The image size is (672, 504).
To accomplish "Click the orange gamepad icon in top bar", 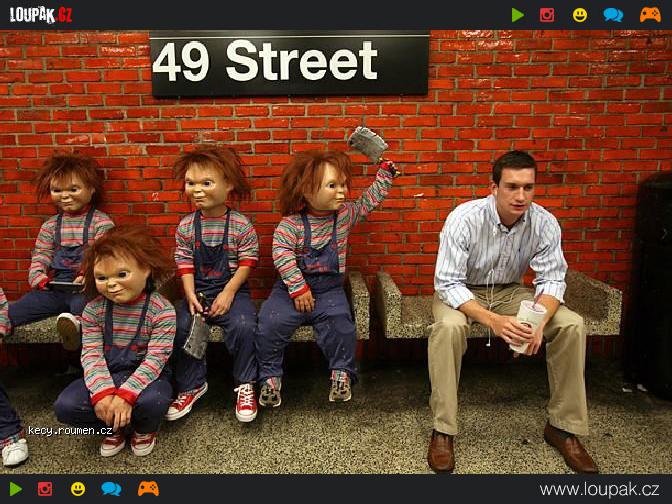I will pyautogui.click(x=650, y=15).
